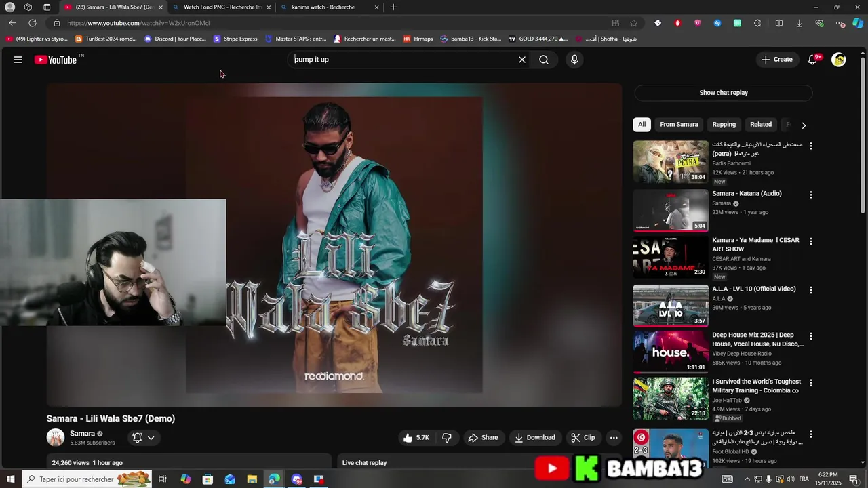Submit search with the magnifier icon

coord(544,60)
